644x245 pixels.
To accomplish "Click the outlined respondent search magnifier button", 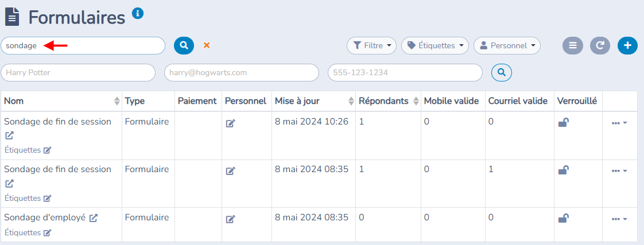I will (x=502, y=72).
